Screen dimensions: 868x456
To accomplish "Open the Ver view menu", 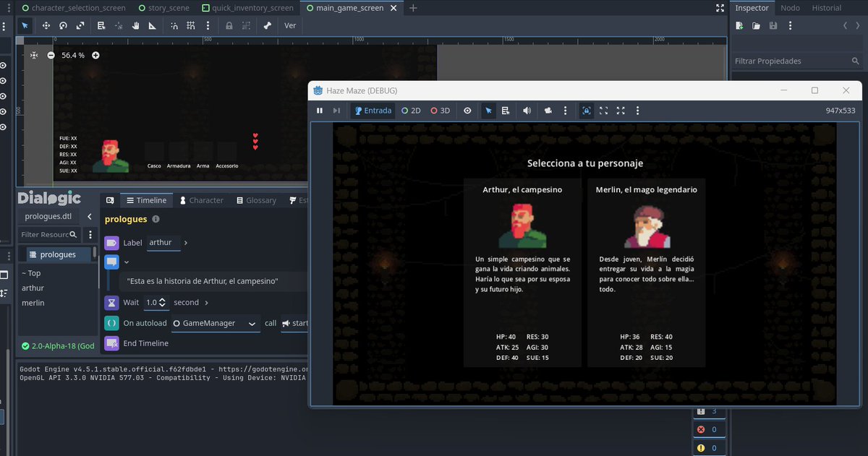I will (290, 25).
